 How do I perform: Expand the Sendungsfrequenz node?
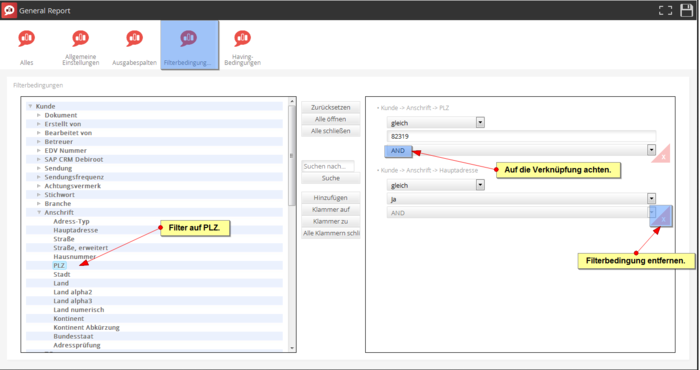click(39, 177)
